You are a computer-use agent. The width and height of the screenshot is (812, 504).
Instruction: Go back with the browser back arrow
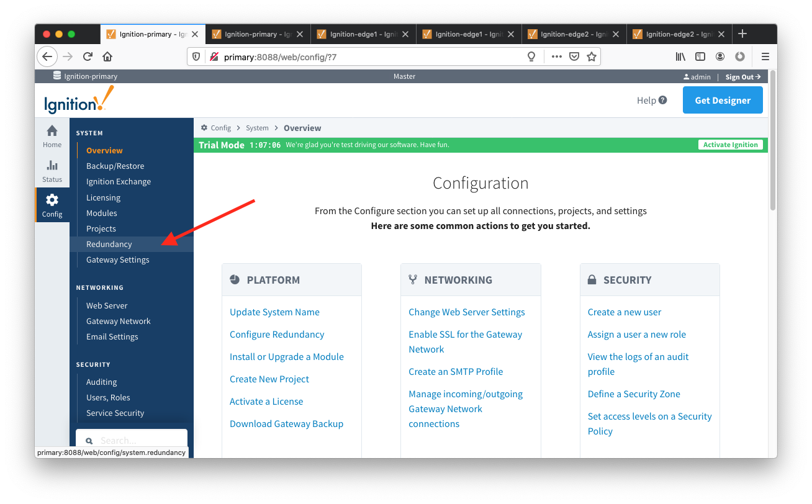47,56
